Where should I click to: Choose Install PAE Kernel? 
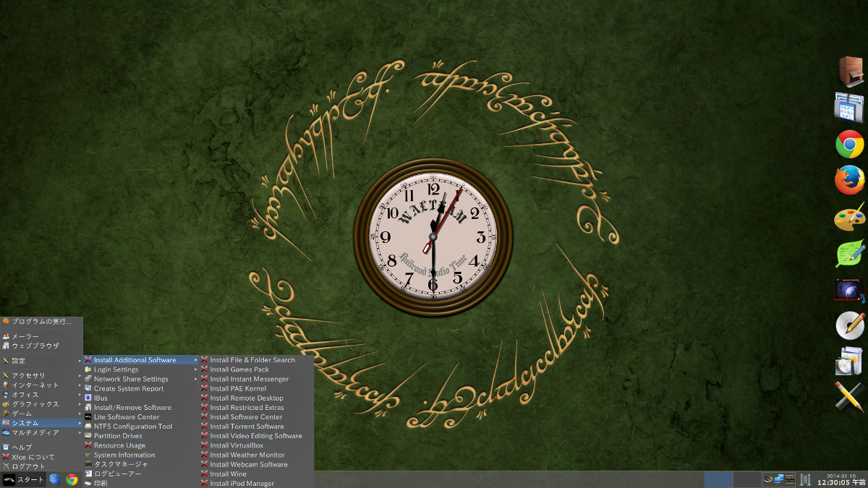(x=257, y=388)
